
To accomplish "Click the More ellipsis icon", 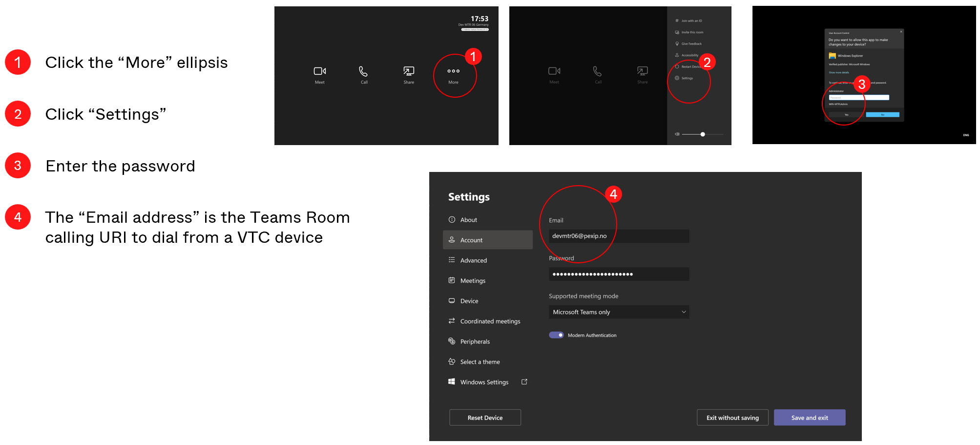I will tap(453, 71).
